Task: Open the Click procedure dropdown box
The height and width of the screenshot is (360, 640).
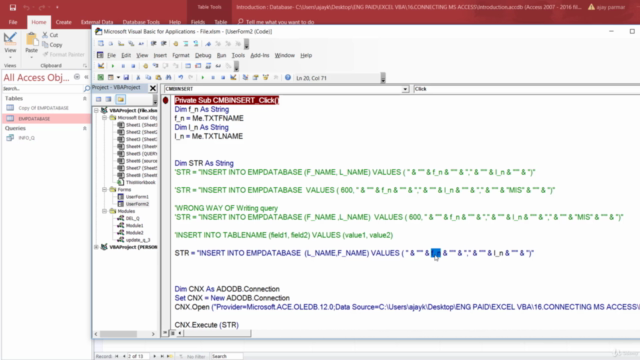Action: pyautogui.click(x=527, y=89)
